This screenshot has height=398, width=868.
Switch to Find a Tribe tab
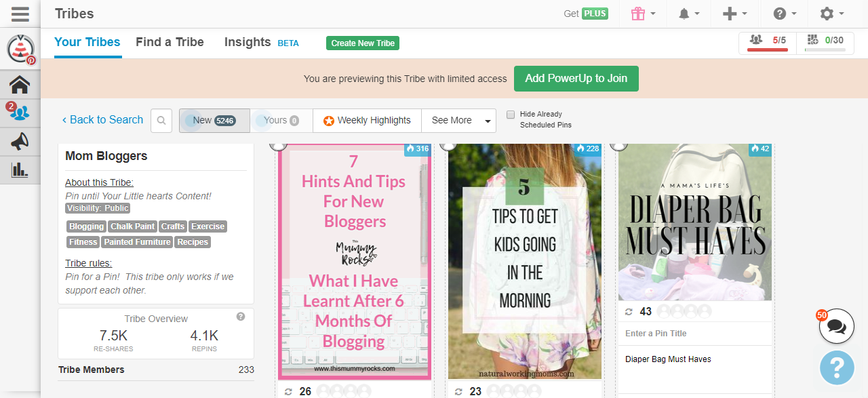pyautogui.click(x=170, y=42)
